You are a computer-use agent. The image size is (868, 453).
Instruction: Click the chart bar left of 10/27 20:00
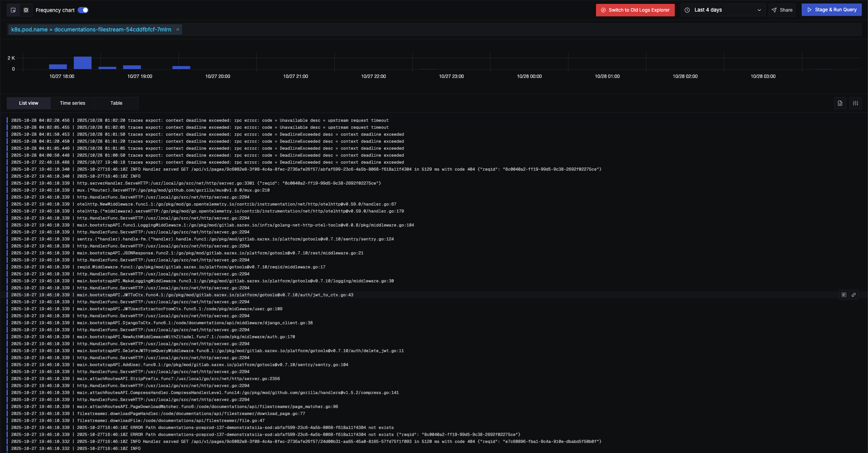[x=181, y=67]
